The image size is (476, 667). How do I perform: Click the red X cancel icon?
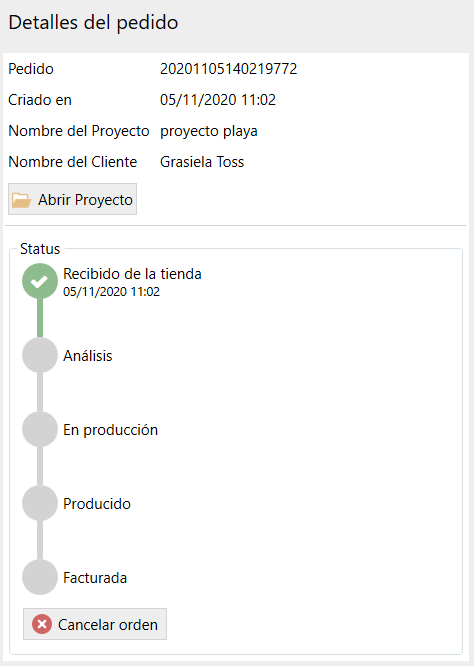[42, 625]
